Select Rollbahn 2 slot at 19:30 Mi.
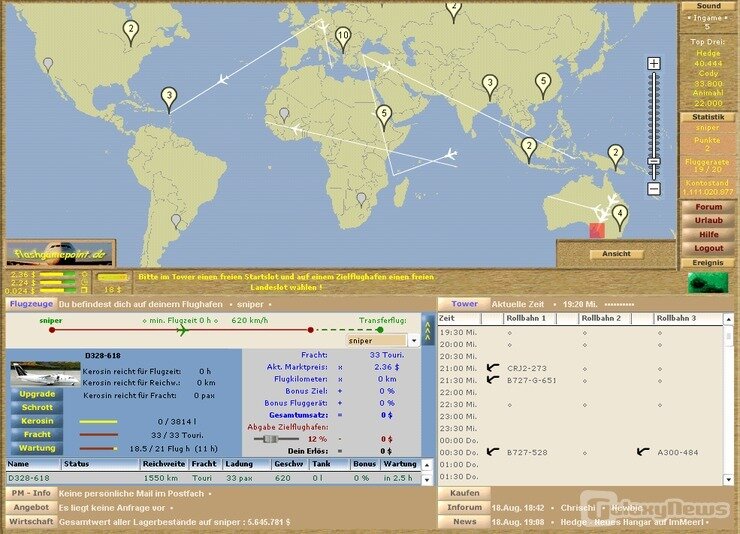 point(585,333)
